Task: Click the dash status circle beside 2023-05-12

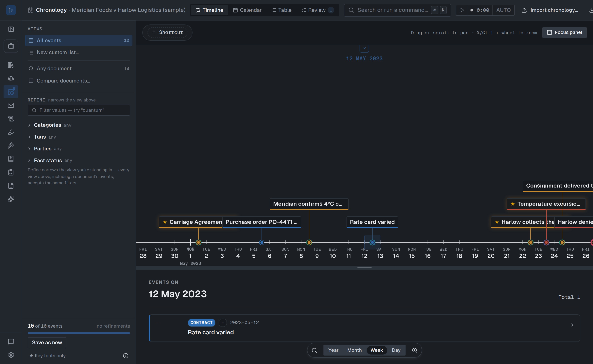Action: [223, 323]
